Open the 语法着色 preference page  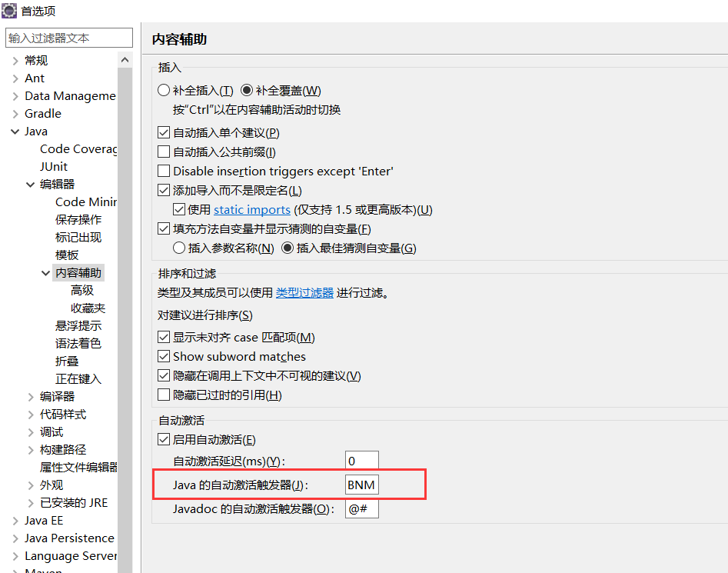point(78,343)
